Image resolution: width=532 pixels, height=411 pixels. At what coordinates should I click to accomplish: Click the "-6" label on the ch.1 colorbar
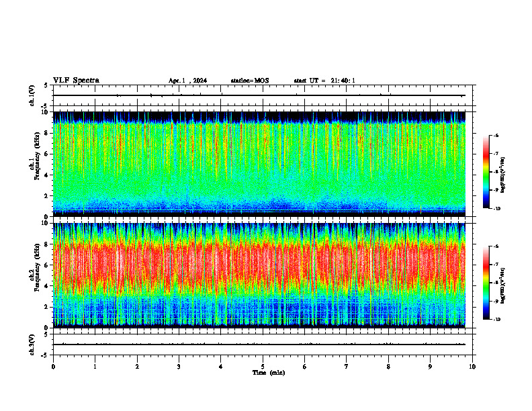[496, 136]
